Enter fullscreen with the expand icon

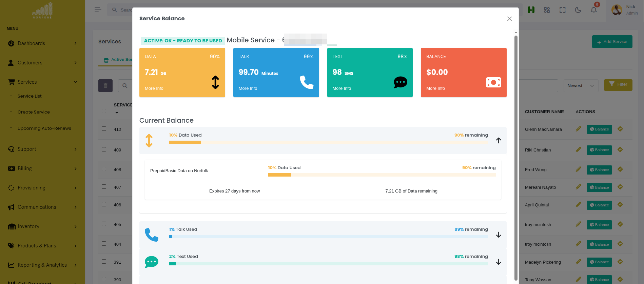562,10
